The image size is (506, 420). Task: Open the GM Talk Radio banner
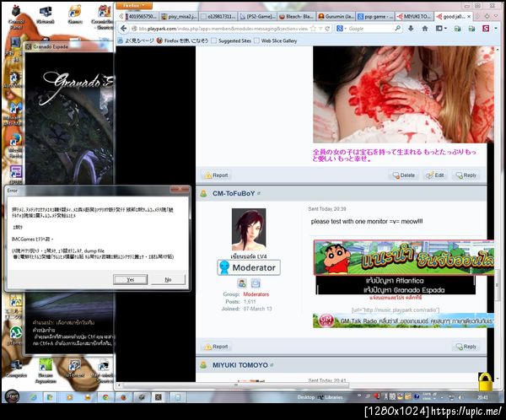pyautogui.click(x=403, y=320)
